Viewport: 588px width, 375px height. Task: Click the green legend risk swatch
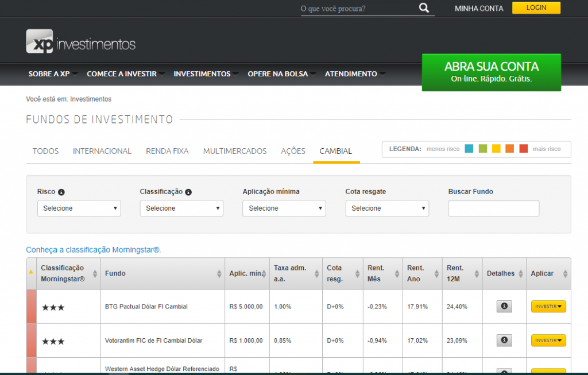(x=482, y=149)
